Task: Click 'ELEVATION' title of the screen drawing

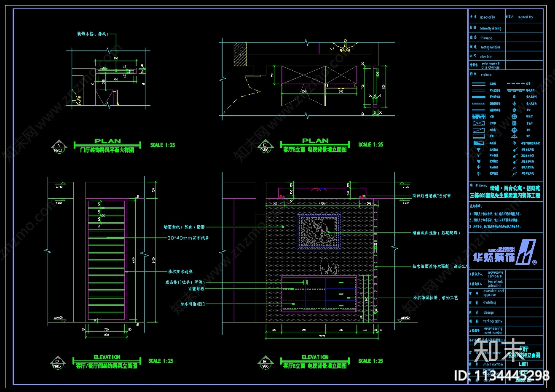Action: (107, 357)
